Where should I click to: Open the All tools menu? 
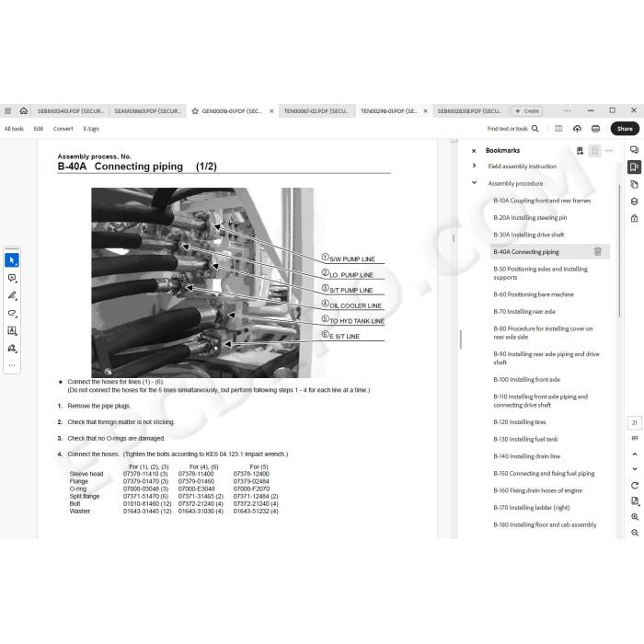pyautogui.click(x=14, y=129)
